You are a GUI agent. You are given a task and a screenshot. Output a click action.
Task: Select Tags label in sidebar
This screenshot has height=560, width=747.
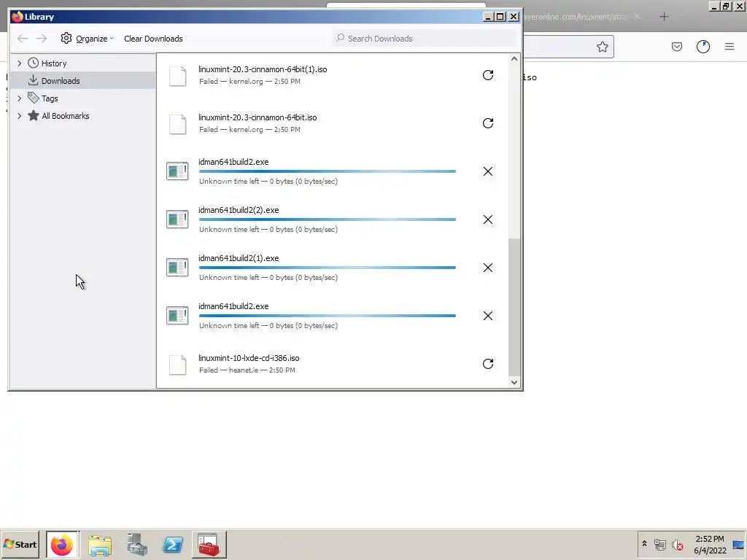[50, 98]
